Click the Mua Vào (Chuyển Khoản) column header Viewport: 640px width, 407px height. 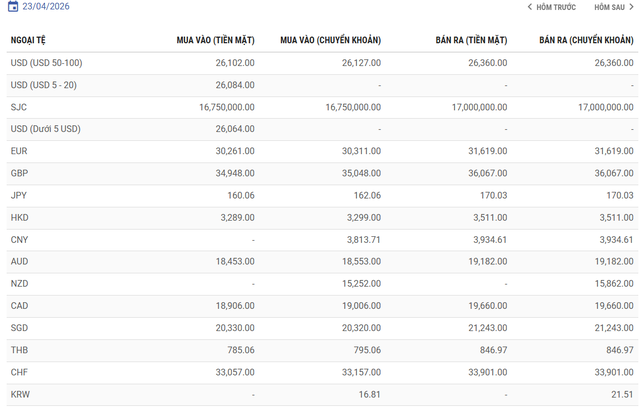point(330,40)
